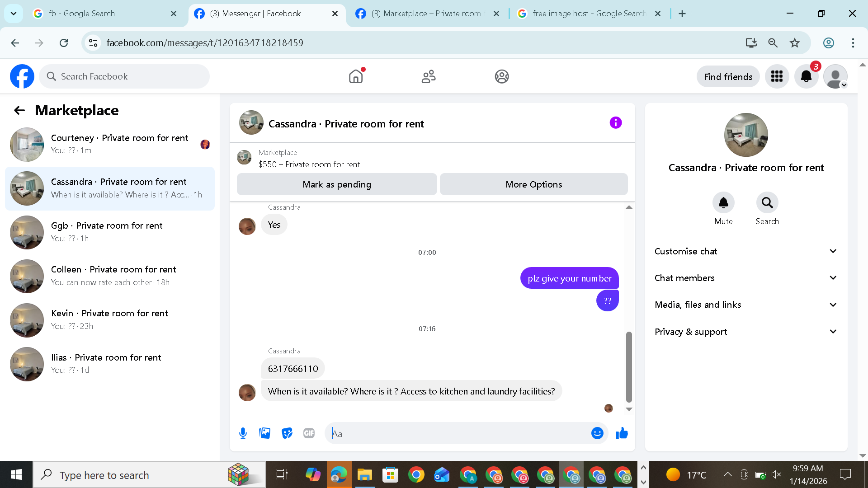Attach a photo using the image icon
Viewport: 868px width, 488px height.
click(265, 433)
